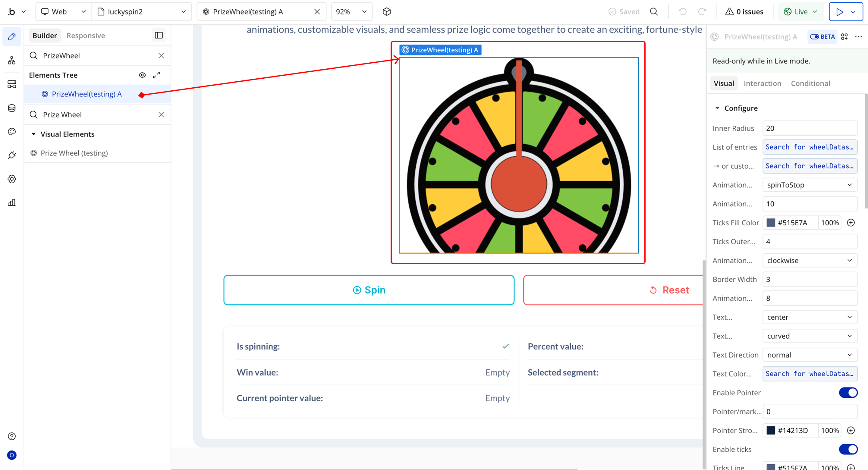The width and height of the screenshot is (868, 470).
Task: Toggle the Enable Pointer switch
Action: point(848,393)
